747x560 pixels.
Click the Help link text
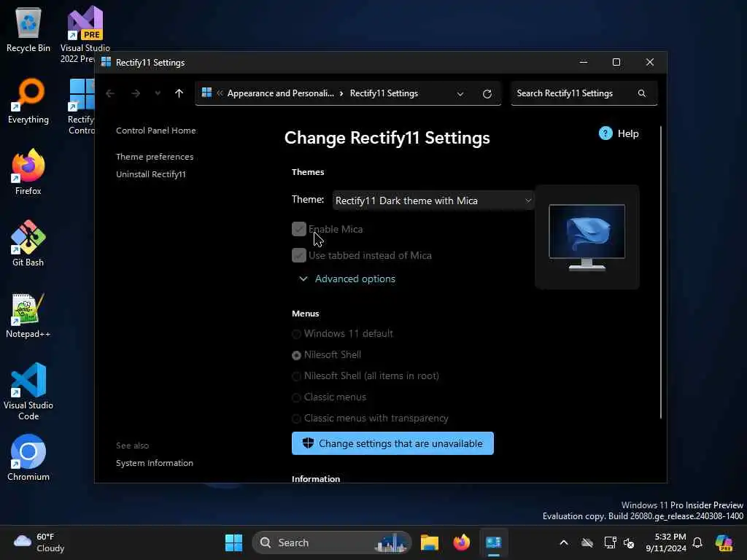coord(628,134)
